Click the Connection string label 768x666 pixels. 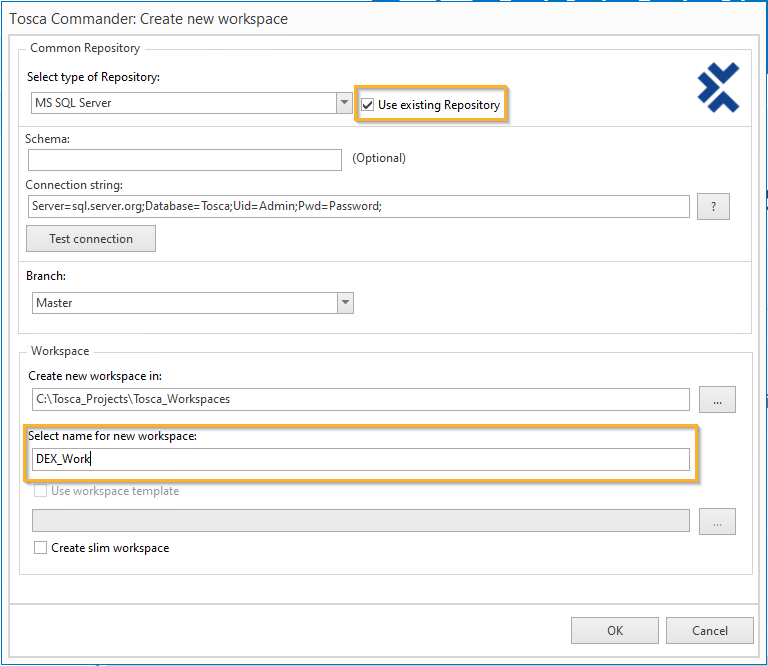74,185
